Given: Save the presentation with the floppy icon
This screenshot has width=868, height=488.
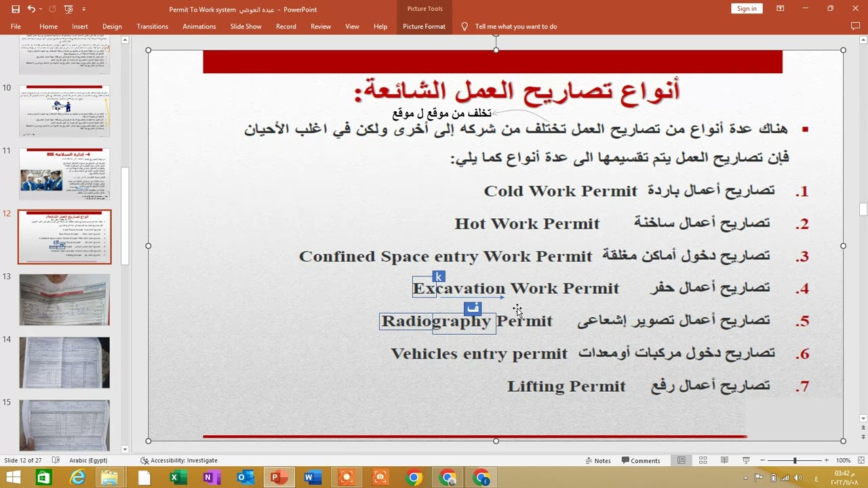Looking at the screenshot, I should coord(16,9).
